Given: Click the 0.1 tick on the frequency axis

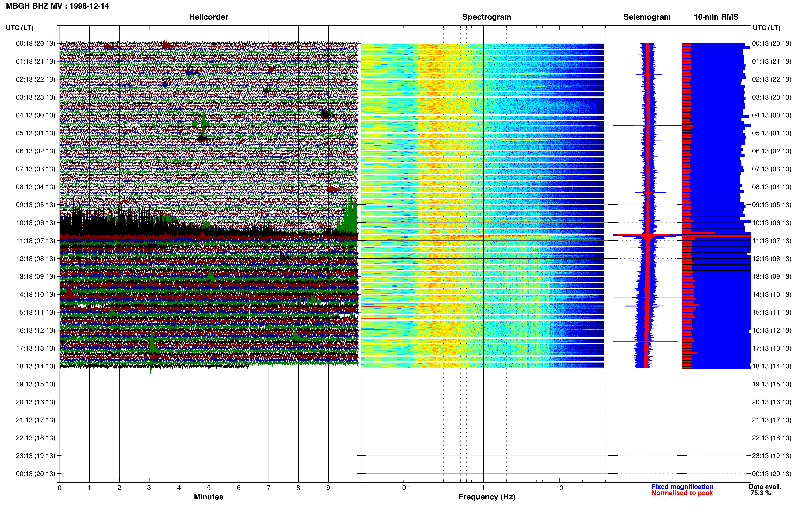Looking at the screenshot, I should click(x=407, y=487).
